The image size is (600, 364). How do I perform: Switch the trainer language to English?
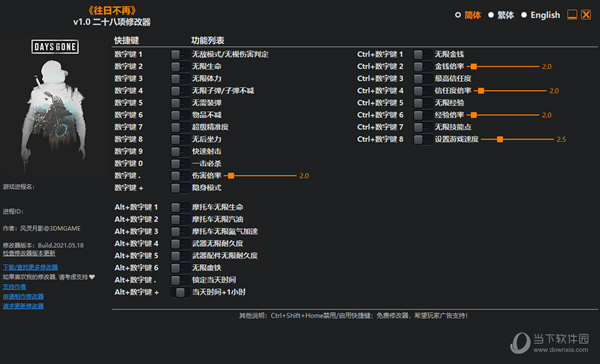pyautogui.click(x=524, y=15)
